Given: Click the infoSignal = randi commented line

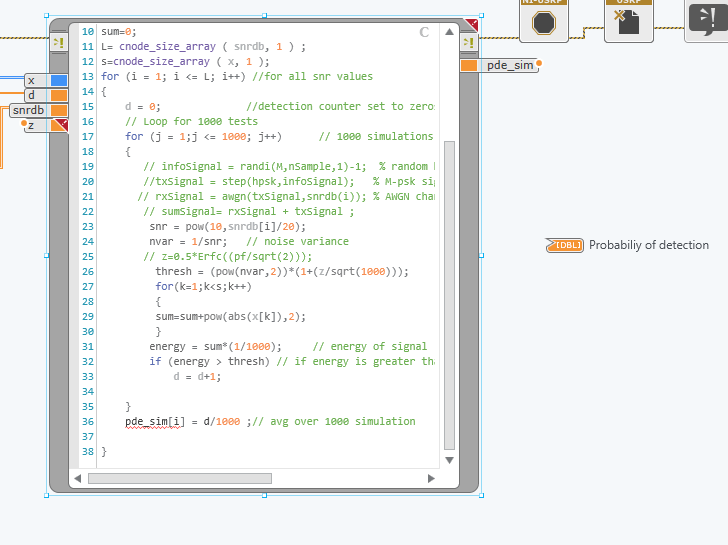Looking at the screenshot, I should coord(289,167).
